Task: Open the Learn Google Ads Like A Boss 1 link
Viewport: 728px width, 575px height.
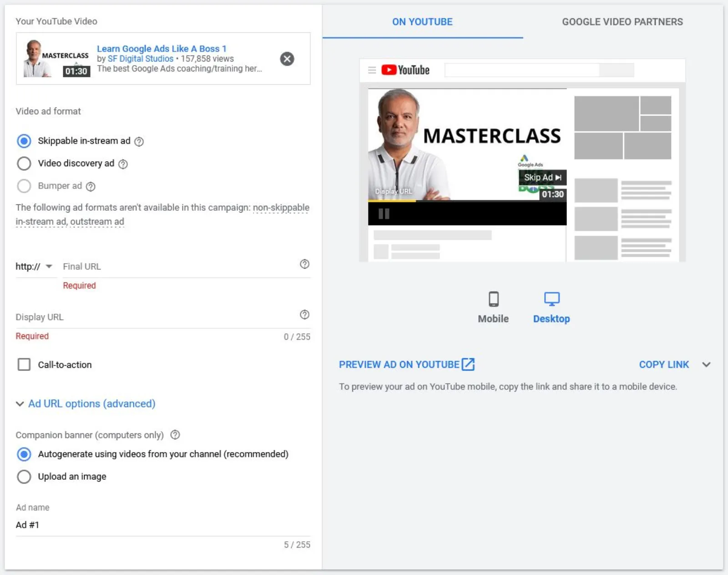Action: tap(162, 49)
